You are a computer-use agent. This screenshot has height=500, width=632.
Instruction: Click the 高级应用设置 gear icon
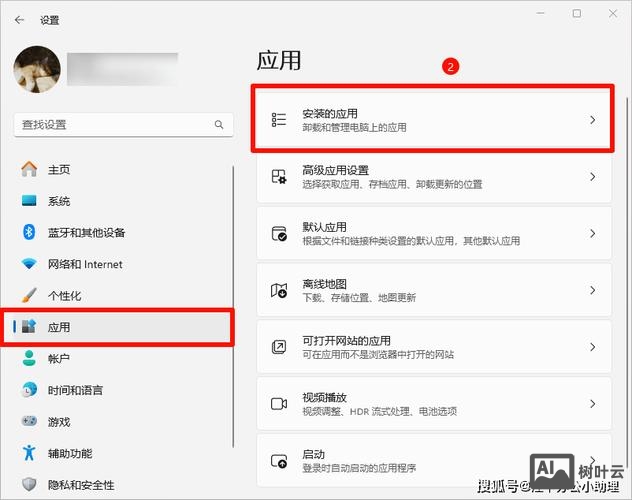279,176
